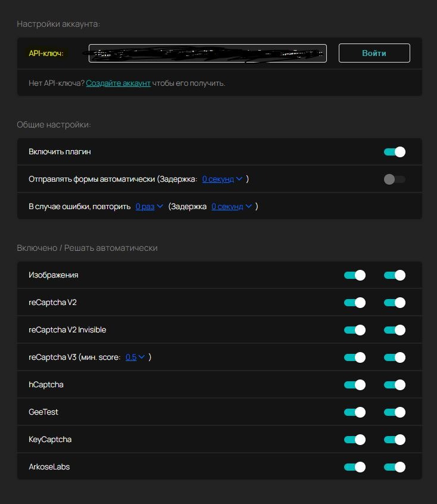Toggle Изображения enabled switch
Image resolution: width=437 pixels, height=504 pixels.
355,275
